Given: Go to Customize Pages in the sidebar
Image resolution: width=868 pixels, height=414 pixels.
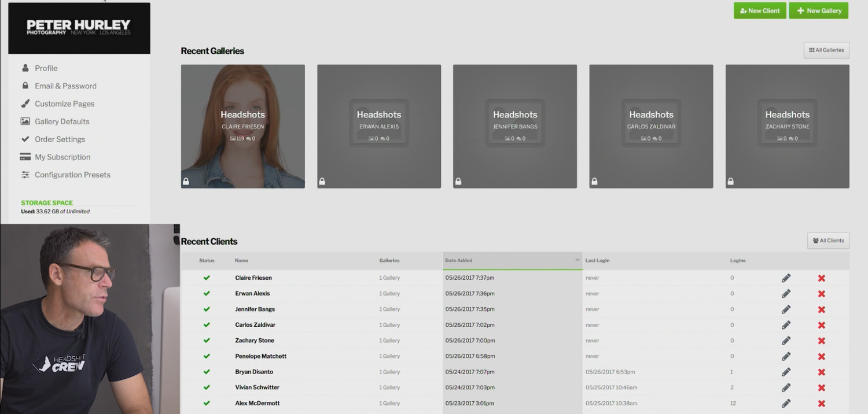Looking at the screenshot, I should (64, 104).
